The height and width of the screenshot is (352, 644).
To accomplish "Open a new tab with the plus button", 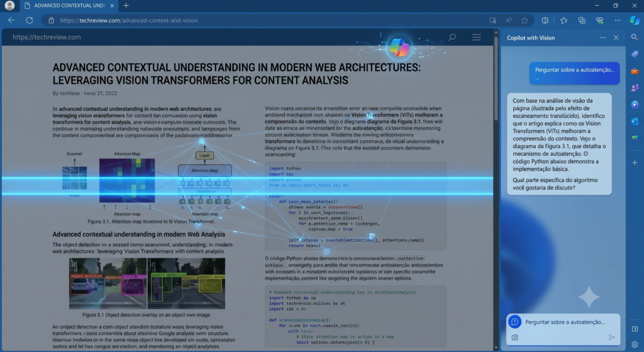I will point(126,5).
